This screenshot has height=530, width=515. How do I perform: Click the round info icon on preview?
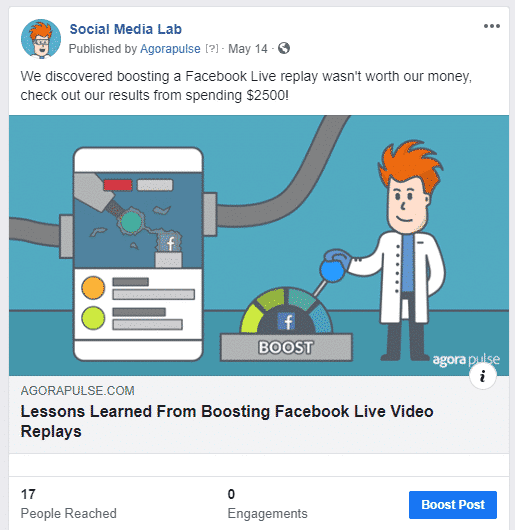[x=483, y=376]
